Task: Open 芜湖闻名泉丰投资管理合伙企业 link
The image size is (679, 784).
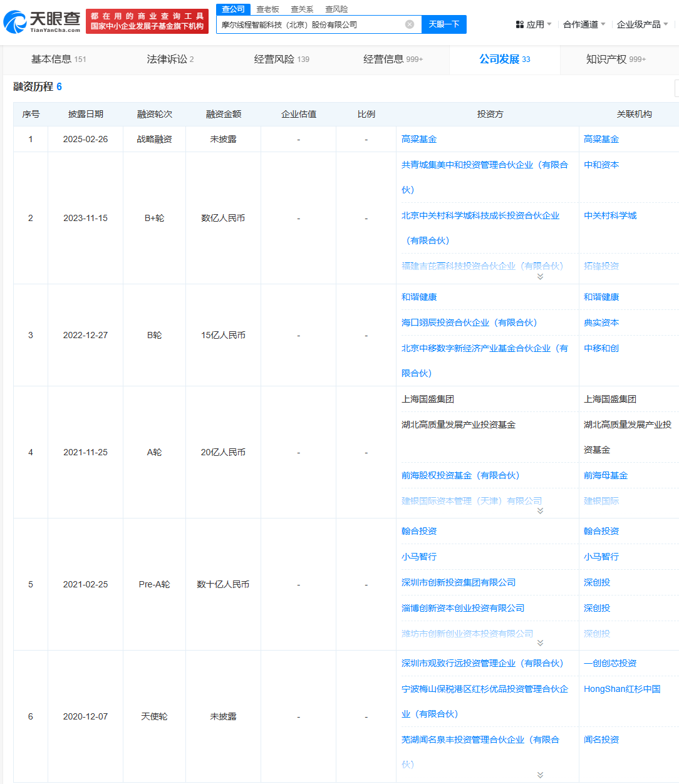Action: tap(480, 752)
